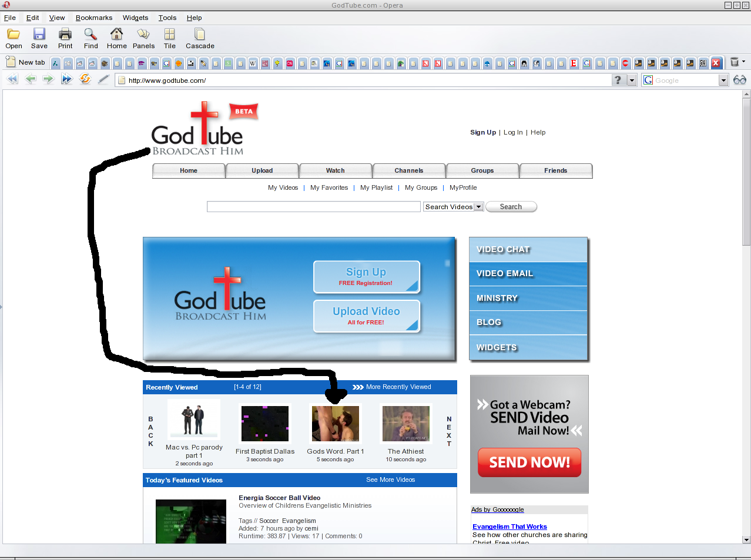Tile windows with the Tile icon
This screenshot has height=560, width=751.
click(x=170, y=38)
